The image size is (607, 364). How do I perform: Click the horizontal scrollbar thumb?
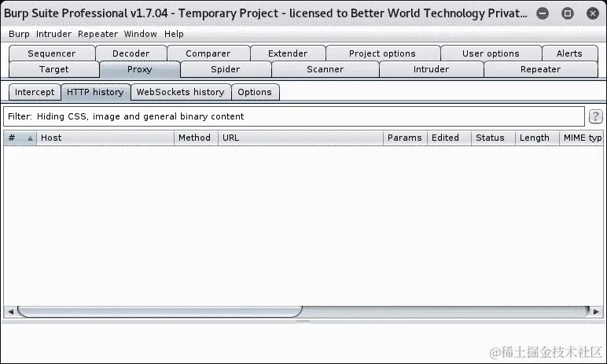coord(160,312)
